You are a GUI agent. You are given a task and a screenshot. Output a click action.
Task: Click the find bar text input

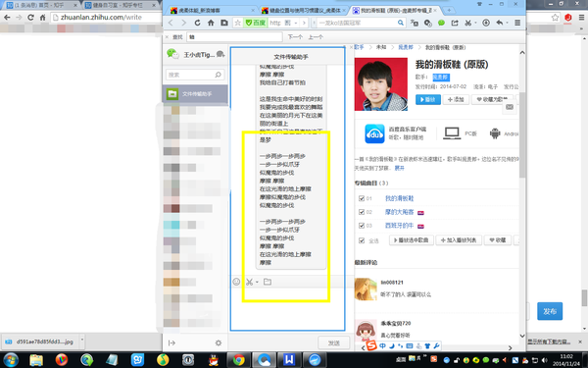click(234, 37)
